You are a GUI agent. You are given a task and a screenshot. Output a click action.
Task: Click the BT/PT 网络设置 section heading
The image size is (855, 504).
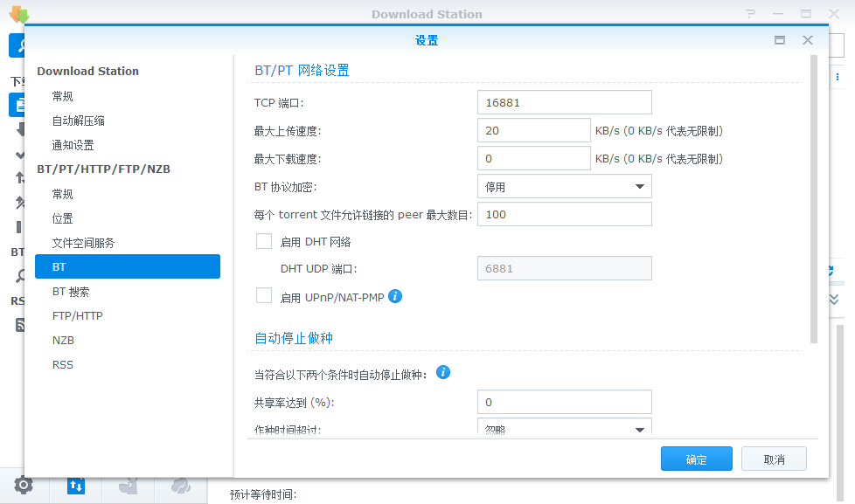[x=302, y=70]
